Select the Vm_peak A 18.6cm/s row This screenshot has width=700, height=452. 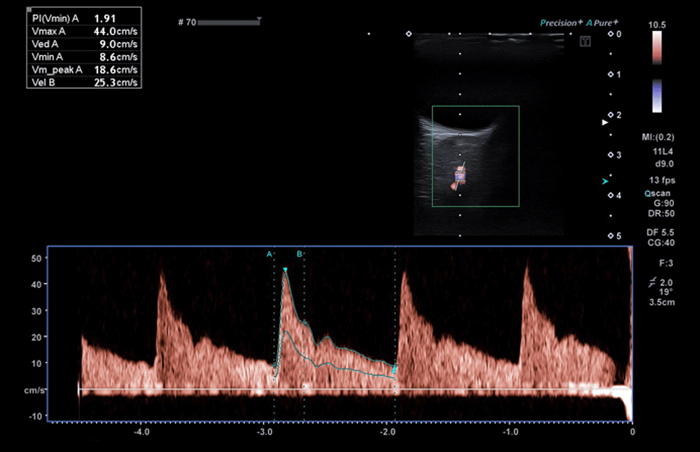[84, 70]
